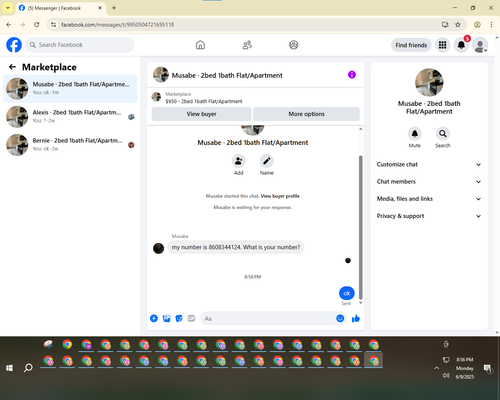Open the site information icon in address bar
Screen dimensions: 500x400
(x=53, y=25)
